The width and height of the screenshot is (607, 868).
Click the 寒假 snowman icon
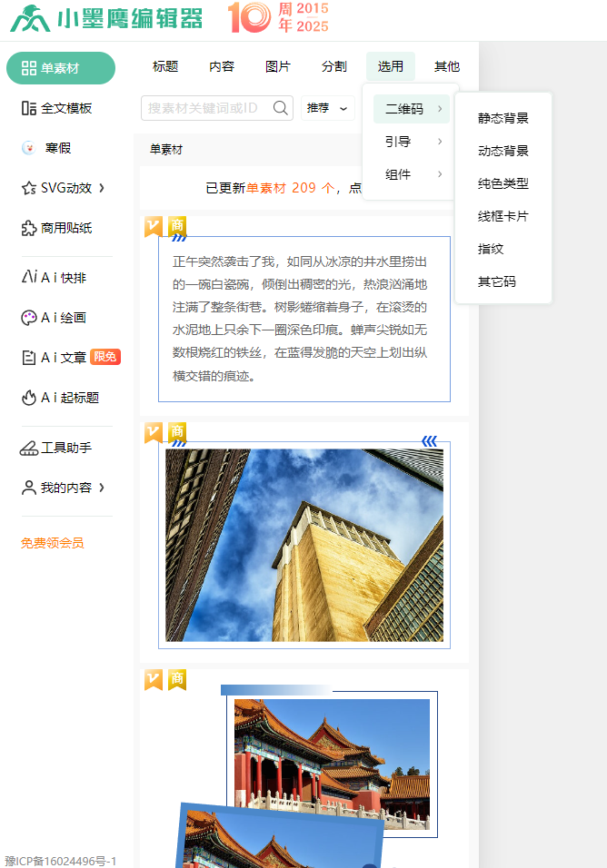(29, 148)
